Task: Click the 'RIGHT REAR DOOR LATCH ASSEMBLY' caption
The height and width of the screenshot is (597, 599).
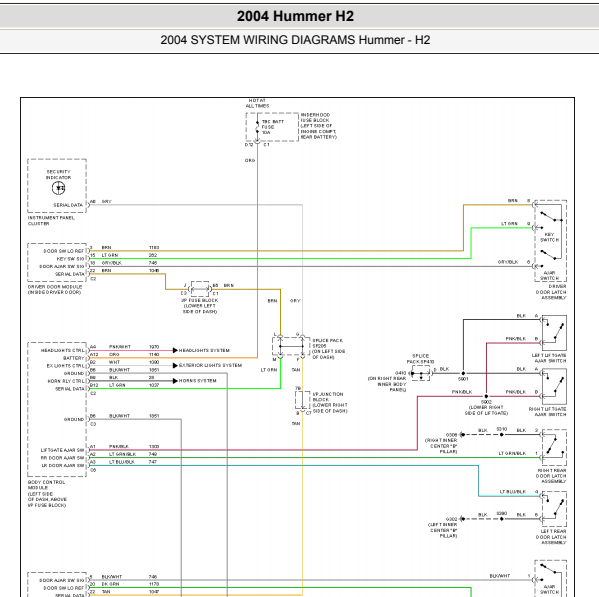Action: point(551,476)
